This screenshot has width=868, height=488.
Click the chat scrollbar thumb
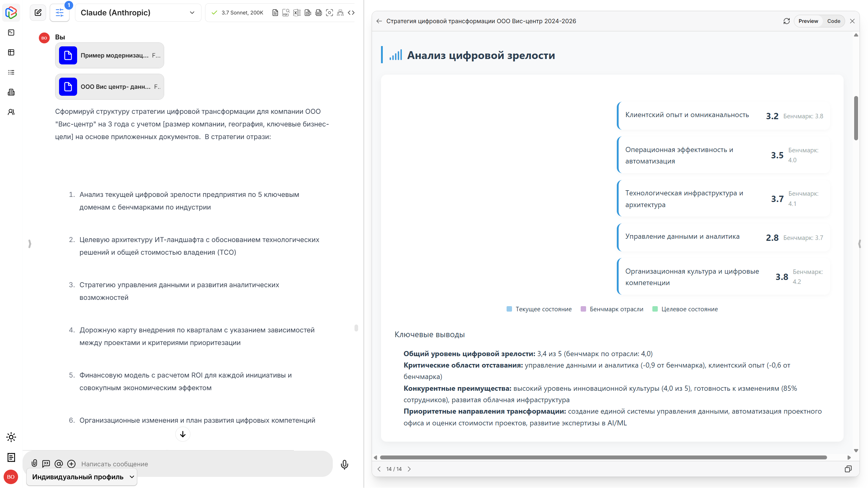click(x=356, y=328)
